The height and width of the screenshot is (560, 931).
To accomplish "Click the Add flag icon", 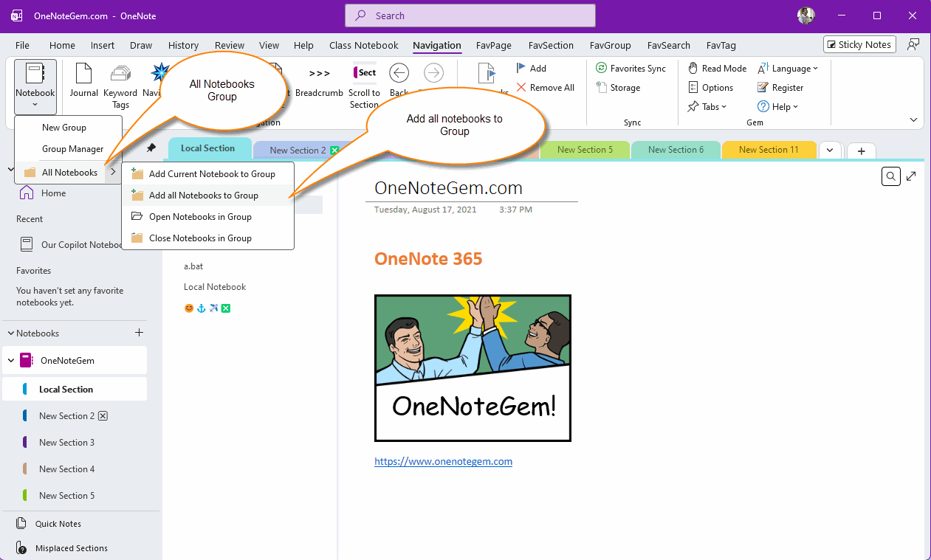I will [x=531, y=68].
